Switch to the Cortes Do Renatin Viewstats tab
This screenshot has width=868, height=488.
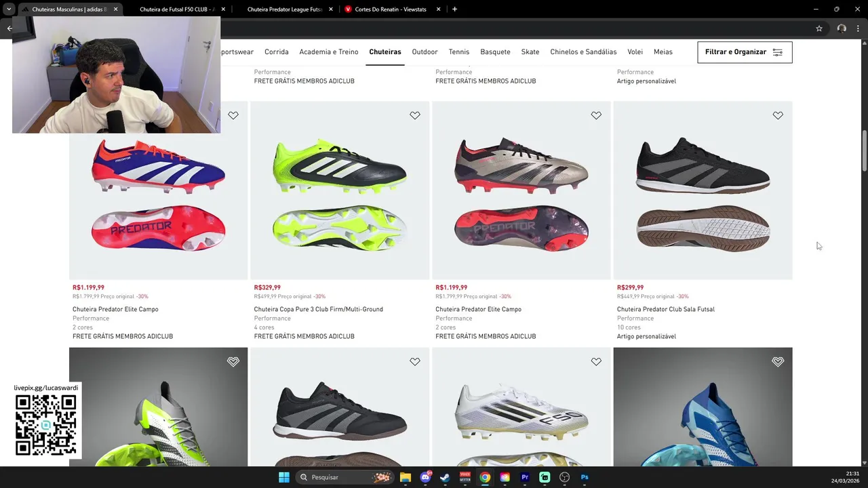(392, 9)
